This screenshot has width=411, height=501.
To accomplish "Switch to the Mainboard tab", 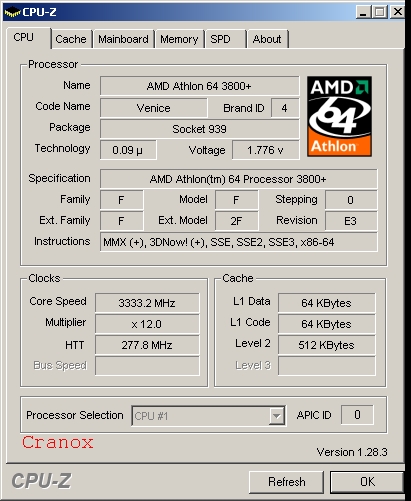I will [x=123, y=39].
